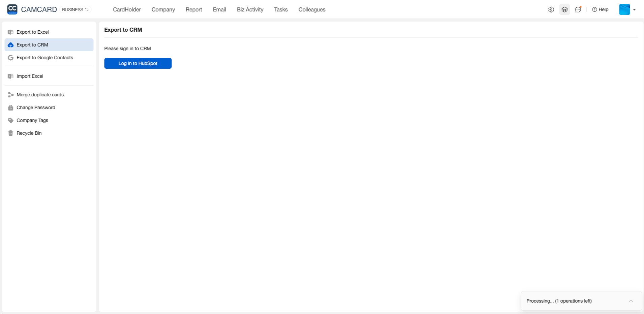Screen dimensions: 644x314
Task: Click the user avatar thumbnail
Action: pos(624,9)
